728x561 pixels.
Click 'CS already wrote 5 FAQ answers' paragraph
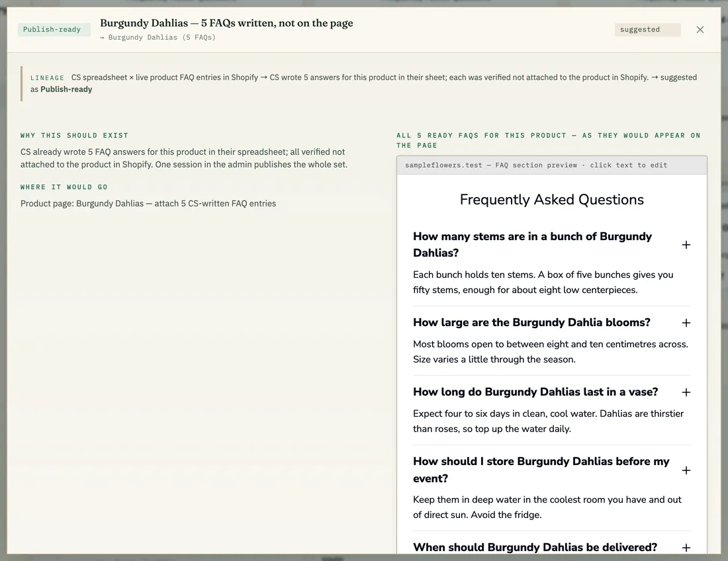point(184,158)
